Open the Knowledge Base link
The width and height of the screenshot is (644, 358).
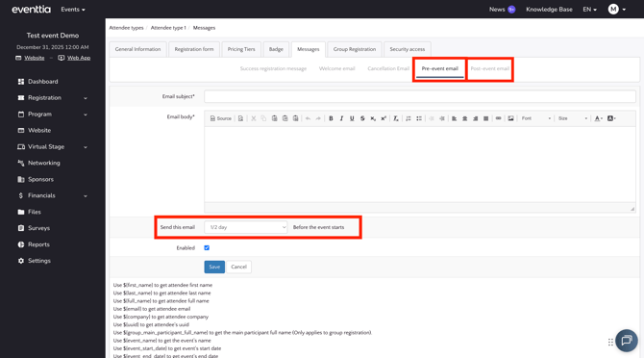tap(549, 10)
